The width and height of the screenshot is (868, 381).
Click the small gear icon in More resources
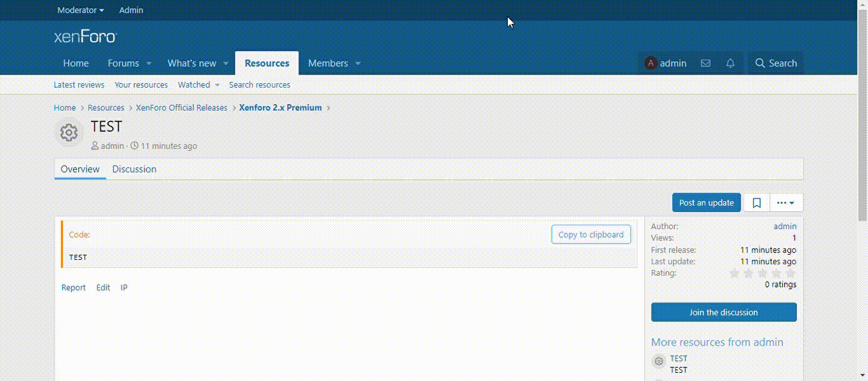pyautogui.click(x=659, y=361)
